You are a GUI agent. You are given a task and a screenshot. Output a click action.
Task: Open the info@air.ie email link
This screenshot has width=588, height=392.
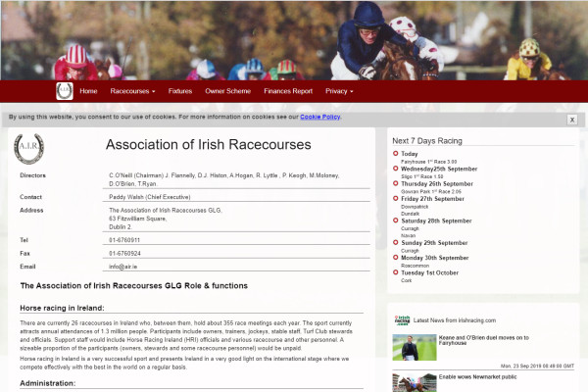coord(123,267)
